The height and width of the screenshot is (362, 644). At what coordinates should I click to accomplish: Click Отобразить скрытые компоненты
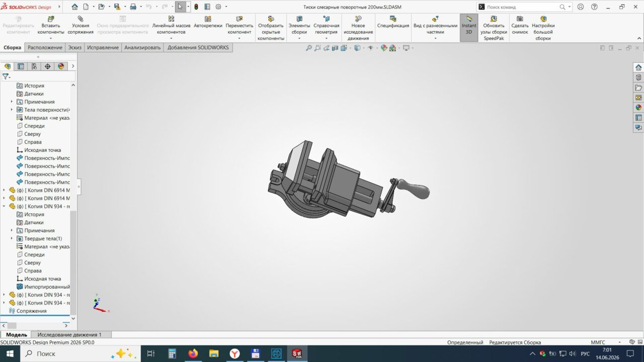pyautogui.click(x=271, y=28)
